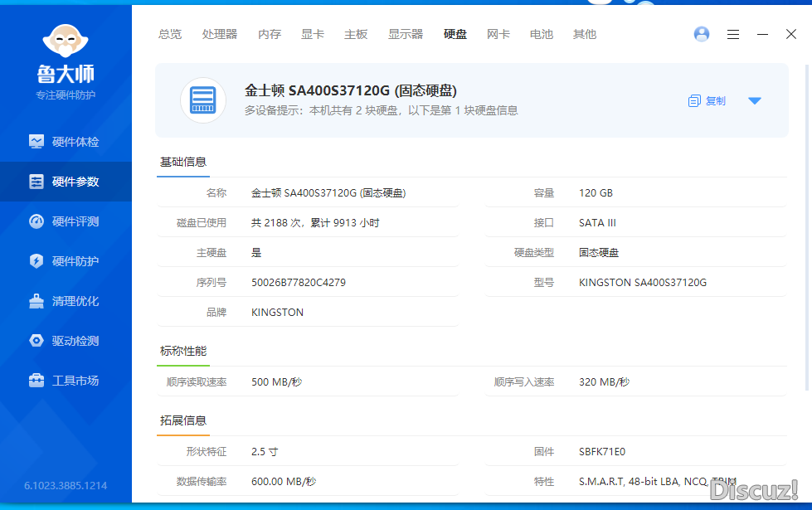Viewport: 812px width, 510px height.
Task: Open 驱动检测 gear icon
Action: tap(36, 341)
